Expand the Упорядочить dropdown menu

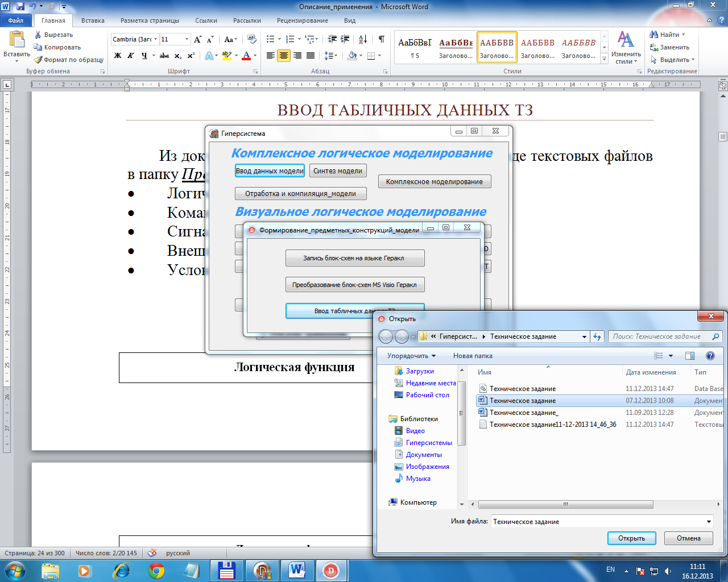click(411, 356)
